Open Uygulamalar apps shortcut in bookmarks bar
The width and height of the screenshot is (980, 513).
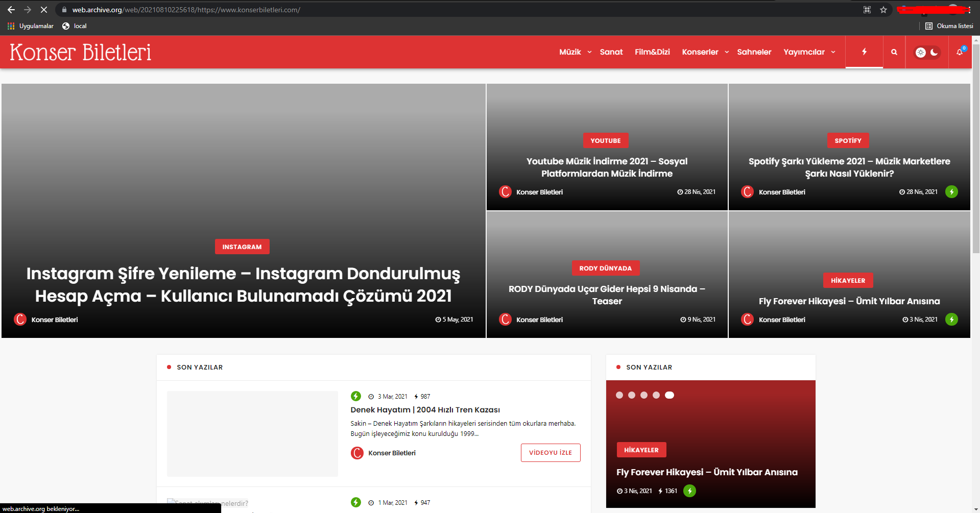31,26
